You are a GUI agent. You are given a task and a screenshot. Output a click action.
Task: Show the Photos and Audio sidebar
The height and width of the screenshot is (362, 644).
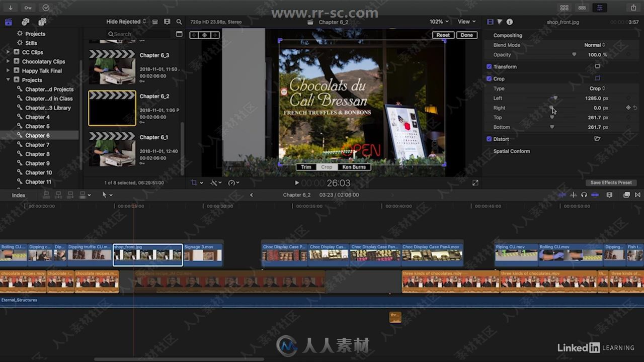point(25,22)
